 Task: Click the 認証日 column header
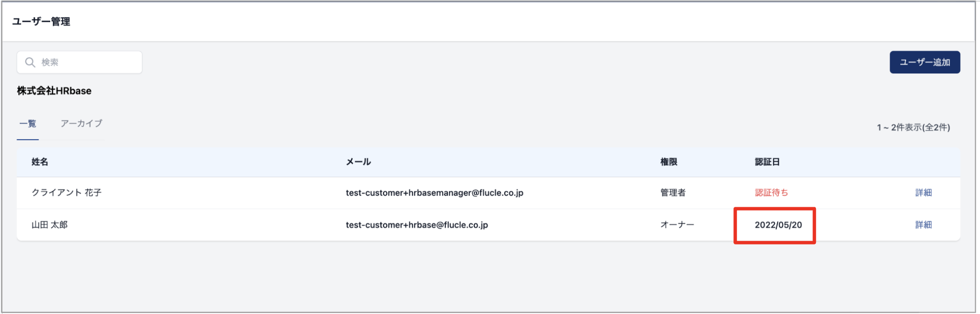(x=767, y=162)
